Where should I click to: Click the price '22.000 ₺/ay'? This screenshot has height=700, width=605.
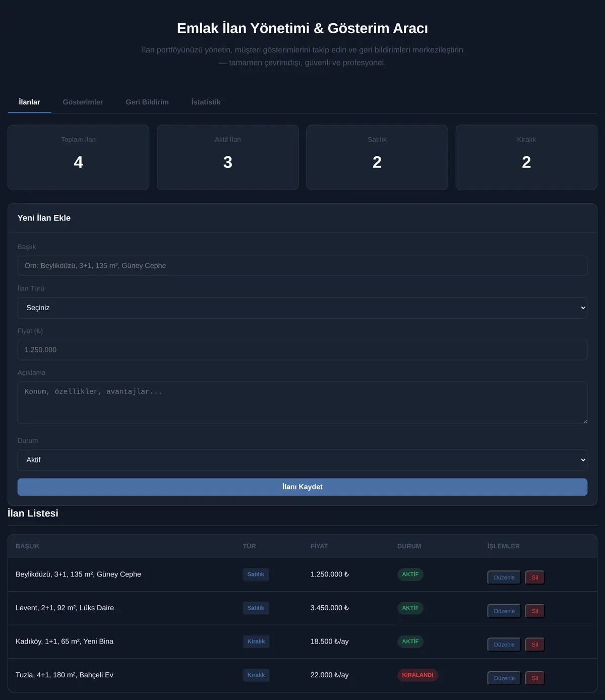[x=330, y=675]
